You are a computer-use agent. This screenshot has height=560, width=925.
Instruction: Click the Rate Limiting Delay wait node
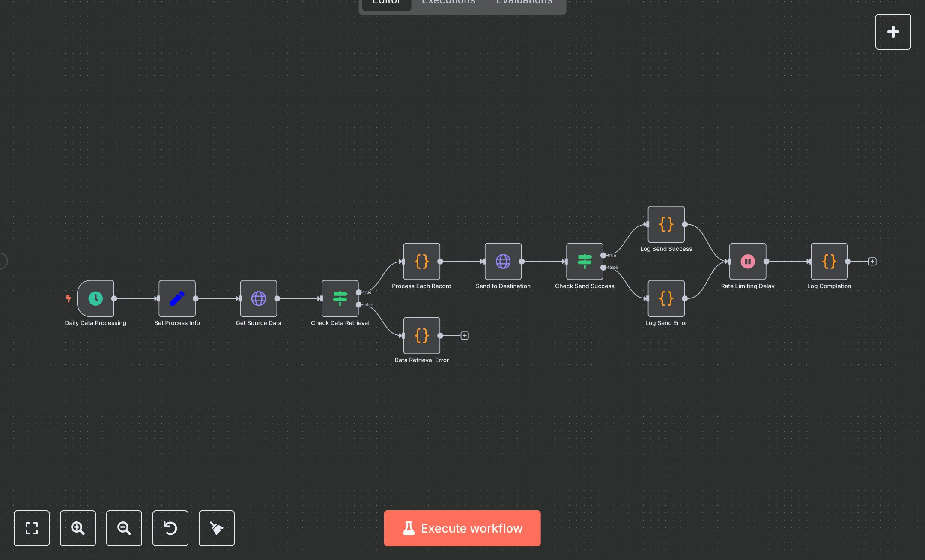click(x=747, y=261)
